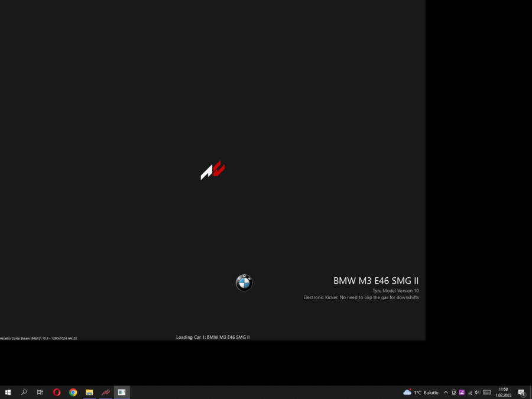Click the Assetto Corsa logo in center

click(213, 170)
